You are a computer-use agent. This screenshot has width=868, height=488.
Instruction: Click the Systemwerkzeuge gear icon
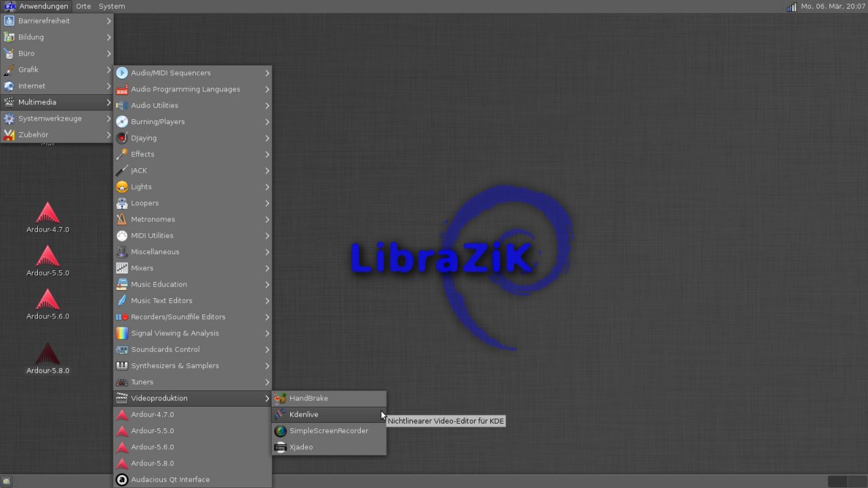[x=9, y=119]
